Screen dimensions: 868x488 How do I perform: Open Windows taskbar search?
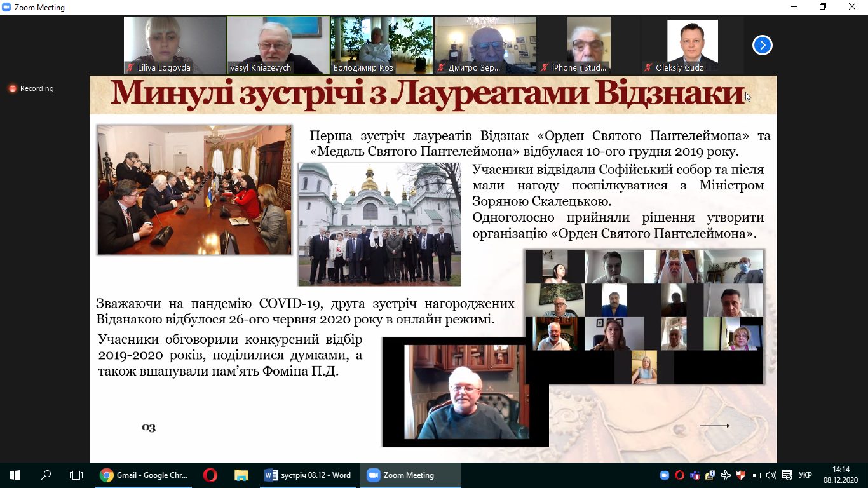click(46, 475)
